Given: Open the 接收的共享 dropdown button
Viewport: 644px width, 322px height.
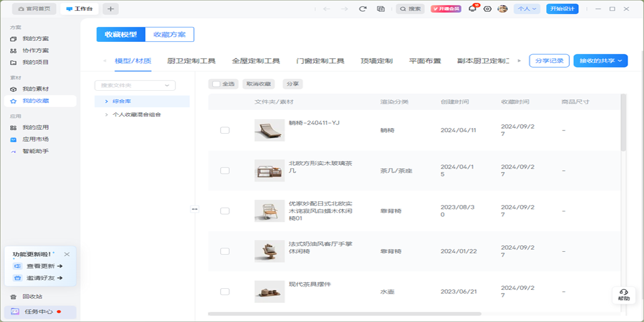Looking at the screenshot, I should click(x=600, y=61).
